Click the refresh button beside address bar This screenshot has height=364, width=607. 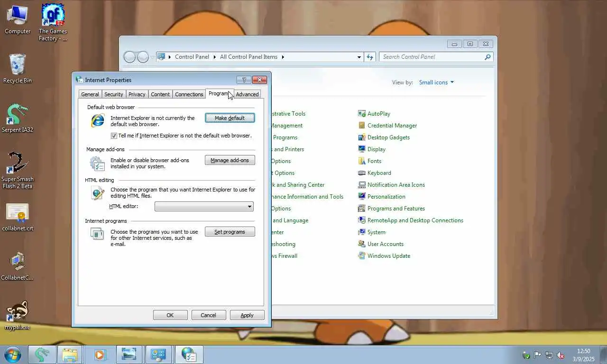pos(370,57)
